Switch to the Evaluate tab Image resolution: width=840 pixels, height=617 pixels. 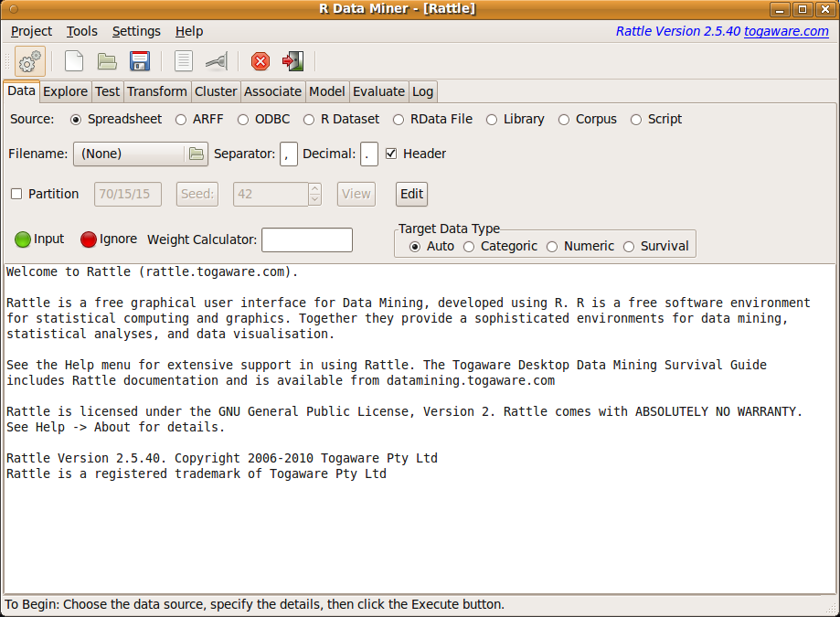coord(378,91)
